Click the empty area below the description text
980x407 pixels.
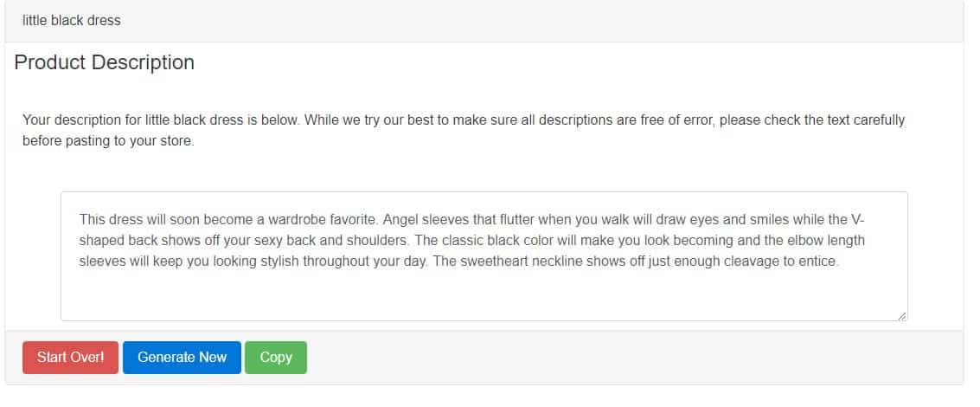coord(484,294)
